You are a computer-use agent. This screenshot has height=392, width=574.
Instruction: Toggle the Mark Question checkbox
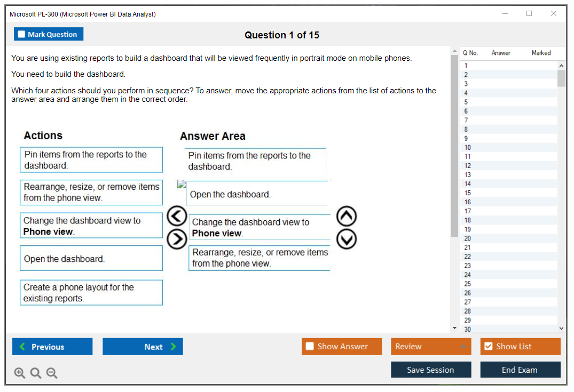(22, 35)
